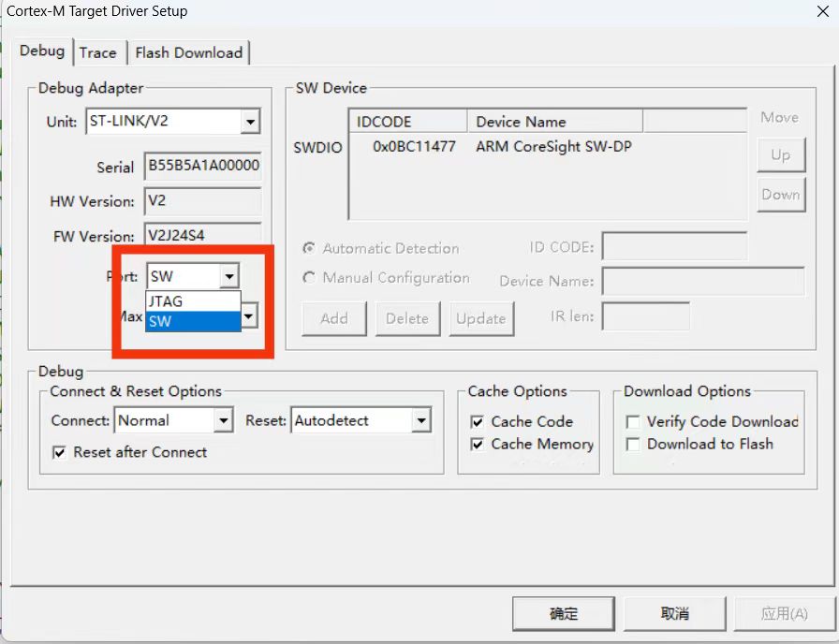Expand the Unit ST-LINK/V2 dropdown
The image size is (839, 644).
click(x=250, y=122)
